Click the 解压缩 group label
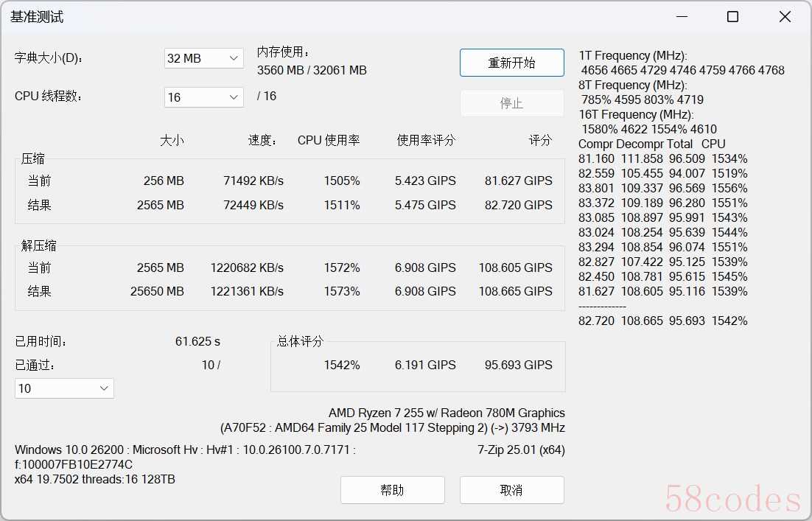812x521 pixels. 39,245
